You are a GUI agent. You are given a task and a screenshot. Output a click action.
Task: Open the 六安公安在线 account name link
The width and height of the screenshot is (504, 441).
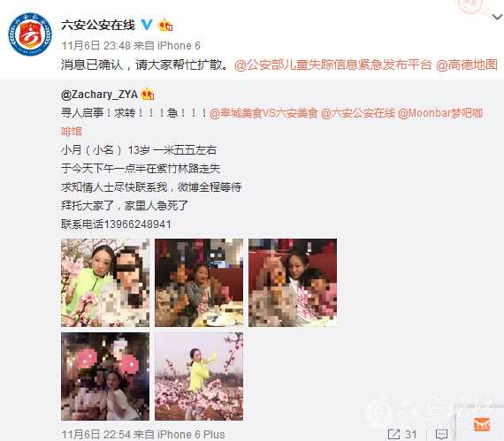(98, 25)
